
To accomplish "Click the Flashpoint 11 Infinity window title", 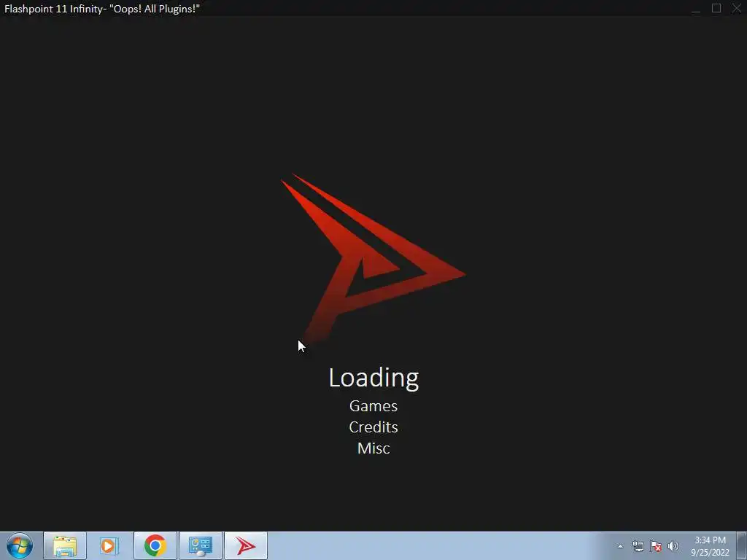I will point(102,9).
